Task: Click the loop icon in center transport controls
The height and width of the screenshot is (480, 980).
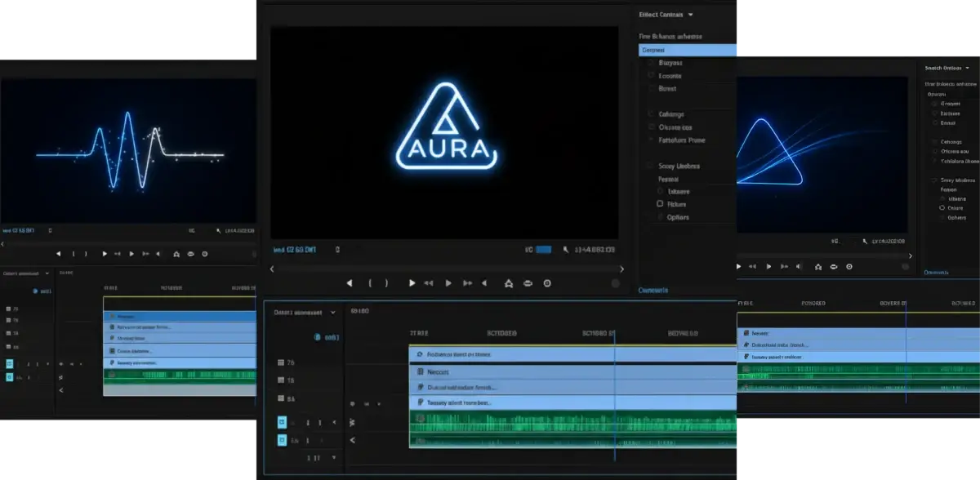Action: point(528,283)
